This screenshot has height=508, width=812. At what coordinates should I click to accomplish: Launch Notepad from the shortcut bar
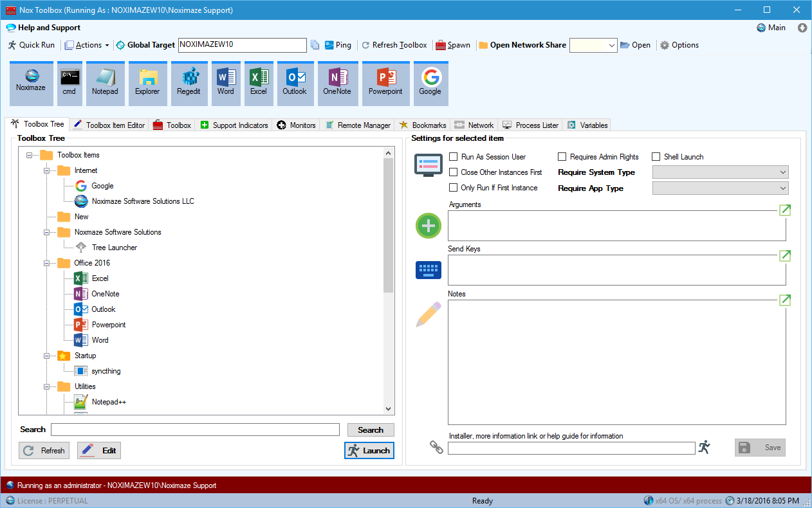[x=105, y=82]
